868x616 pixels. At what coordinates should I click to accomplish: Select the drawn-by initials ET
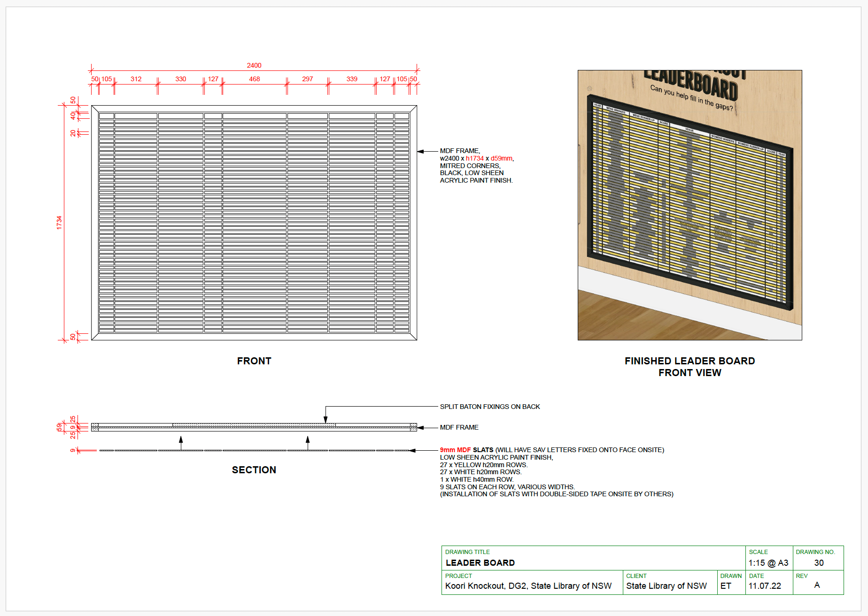pos(726,586)
